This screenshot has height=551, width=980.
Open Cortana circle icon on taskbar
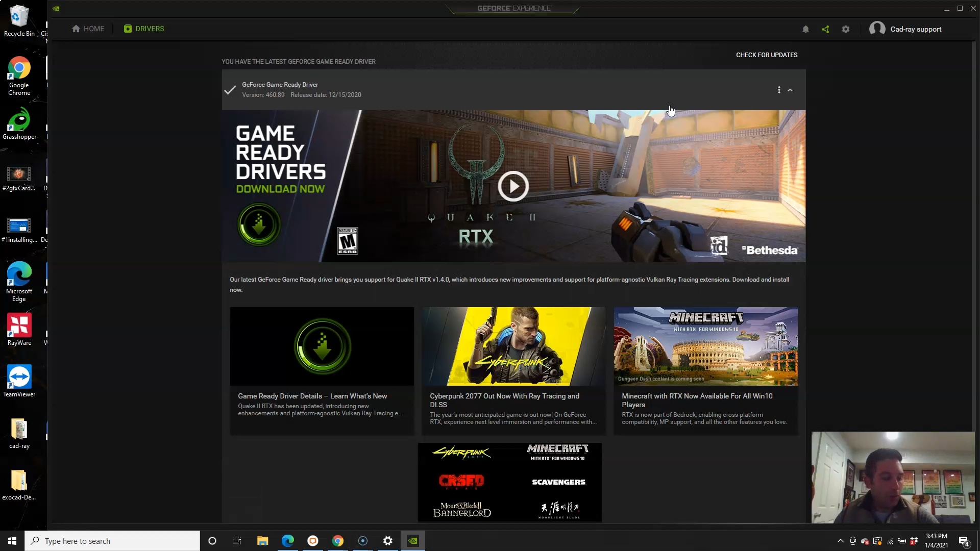coord(212,541)
